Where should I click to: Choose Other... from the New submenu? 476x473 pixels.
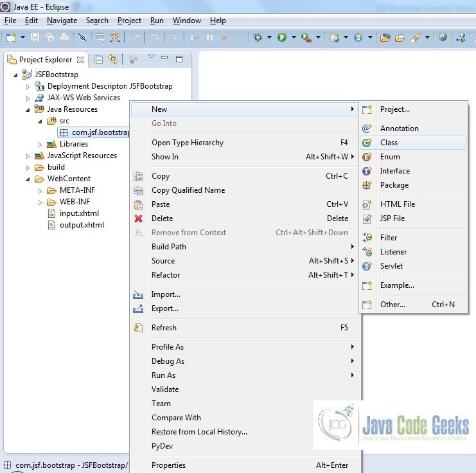413,305
